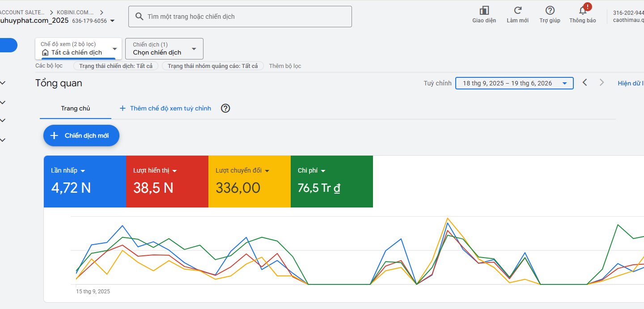Expand the third sidebar section chevron
The image size is (644, 309).
tap(3, 120)
